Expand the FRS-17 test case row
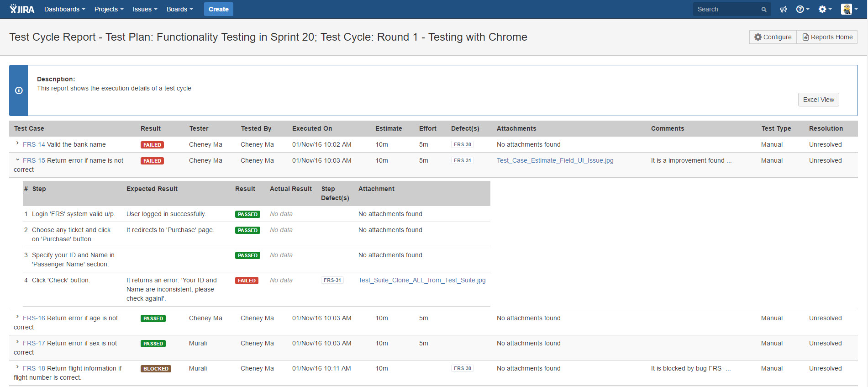Viewport: 868px width, 387px height. coord(17,342)
